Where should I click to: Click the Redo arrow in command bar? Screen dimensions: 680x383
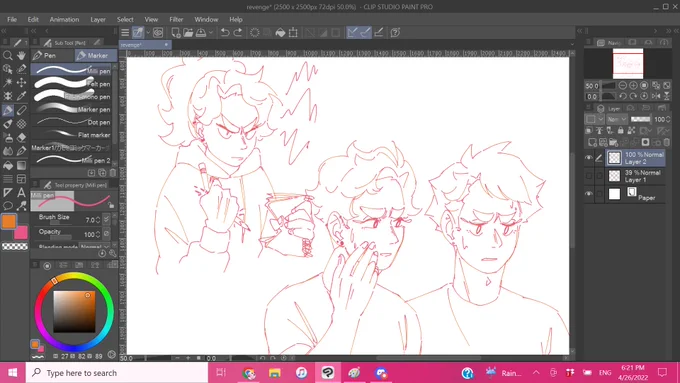[238, 33]
